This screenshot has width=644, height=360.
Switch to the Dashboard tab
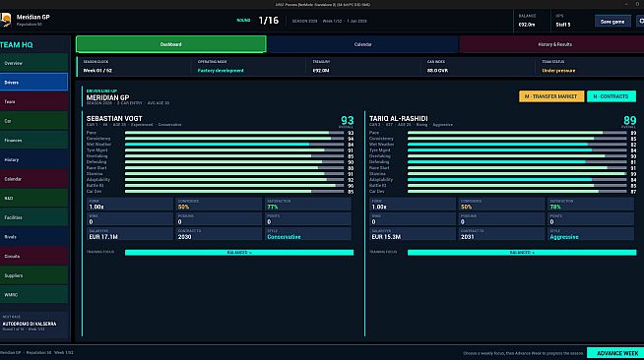171,44
